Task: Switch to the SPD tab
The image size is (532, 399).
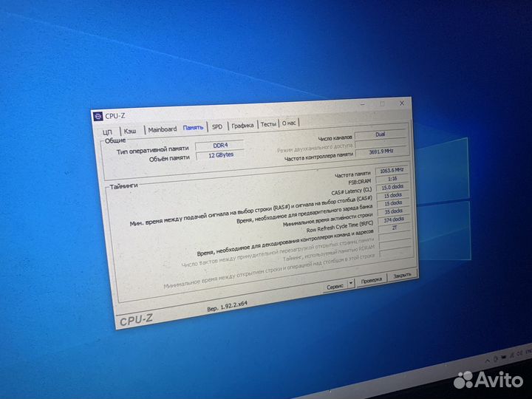Action: coord(217,126)
